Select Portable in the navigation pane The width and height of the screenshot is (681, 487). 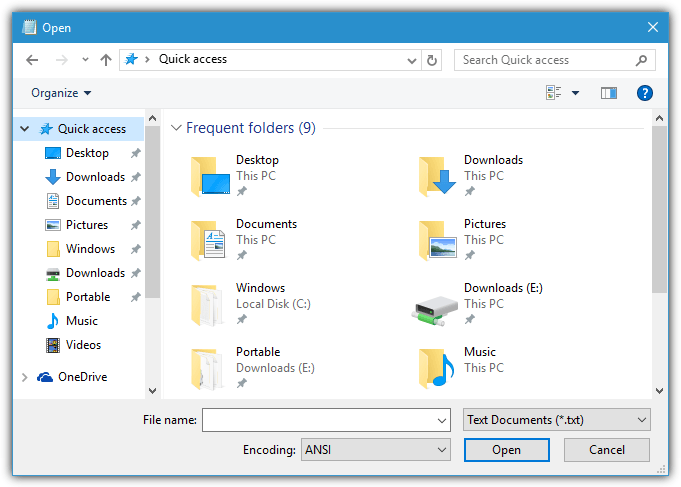88,297
